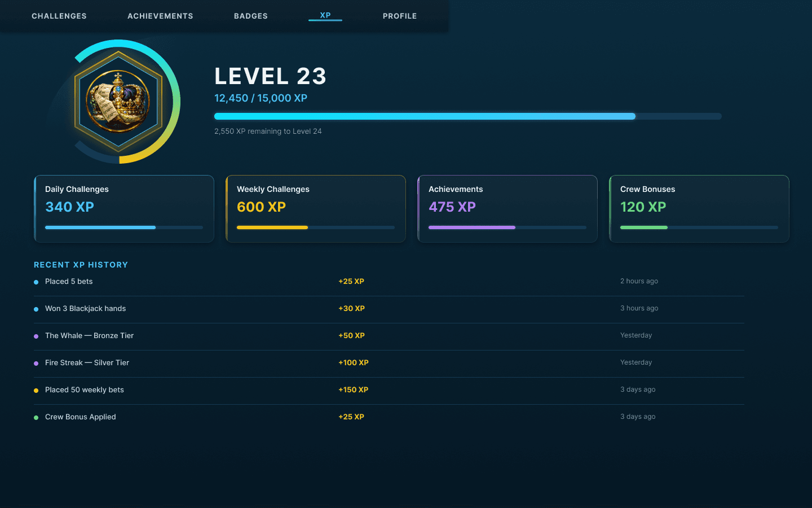Click the "12,450 / 15,000 XP" total
The width and height of the screenshot is (812, 508).
261,98
